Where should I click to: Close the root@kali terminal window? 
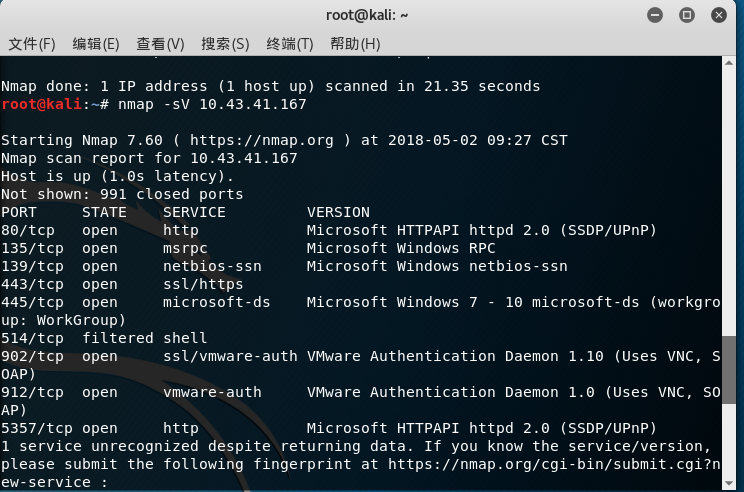(719, 15)
